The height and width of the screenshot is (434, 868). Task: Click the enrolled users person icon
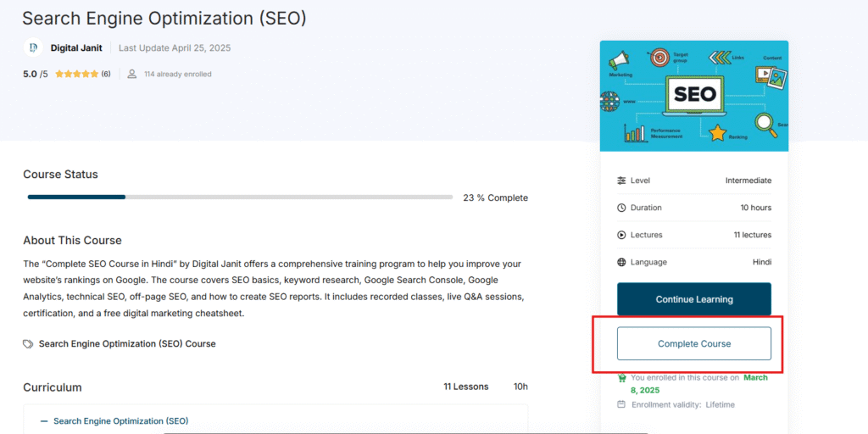132,75
